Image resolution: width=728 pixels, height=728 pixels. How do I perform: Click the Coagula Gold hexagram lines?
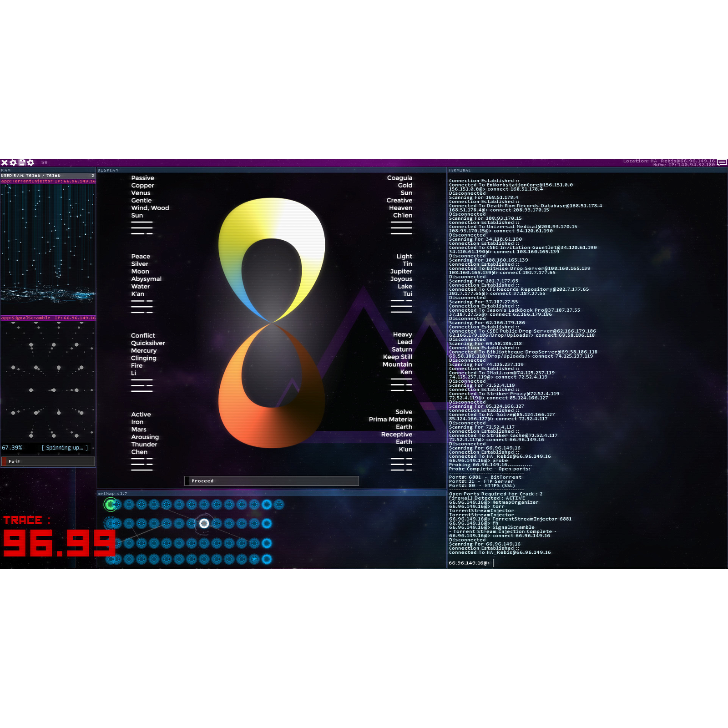tap(401, 228)
